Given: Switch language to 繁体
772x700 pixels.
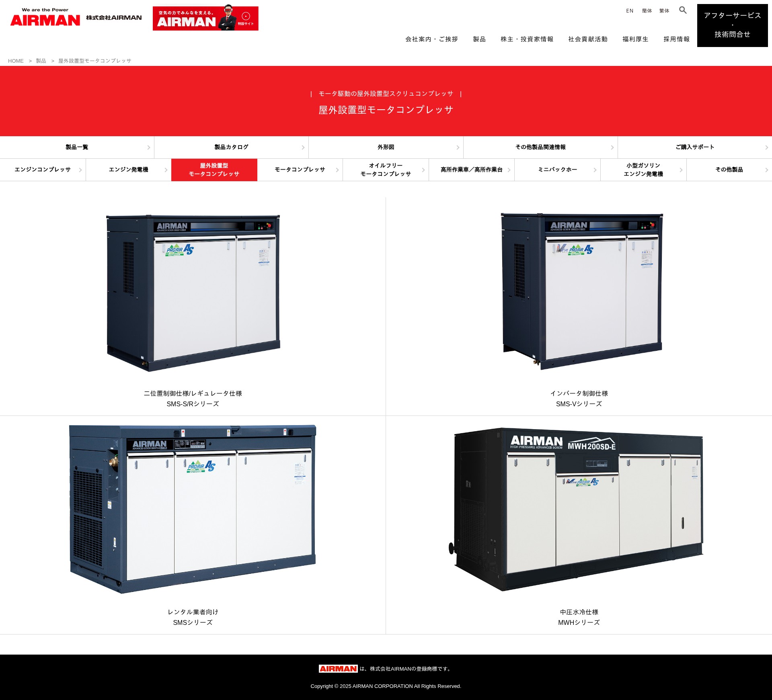Looking at the screenshot, I should [x=664, y=11].
